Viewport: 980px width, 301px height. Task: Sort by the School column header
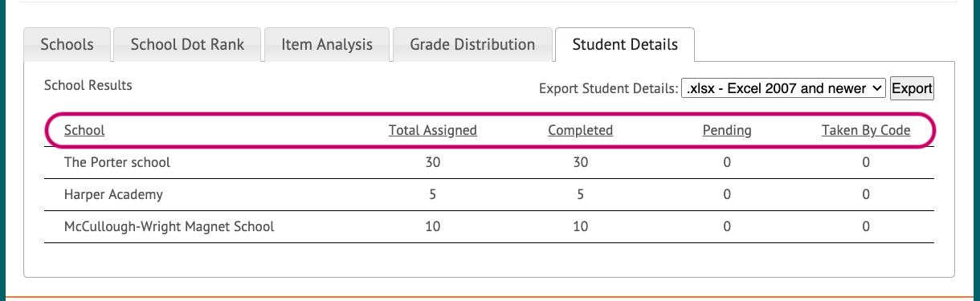(84, 130)
